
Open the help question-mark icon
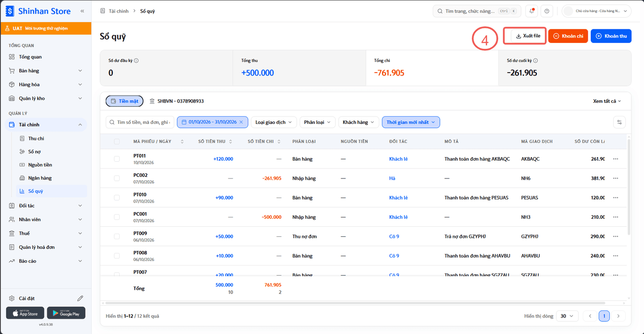[x=547, y=11]
